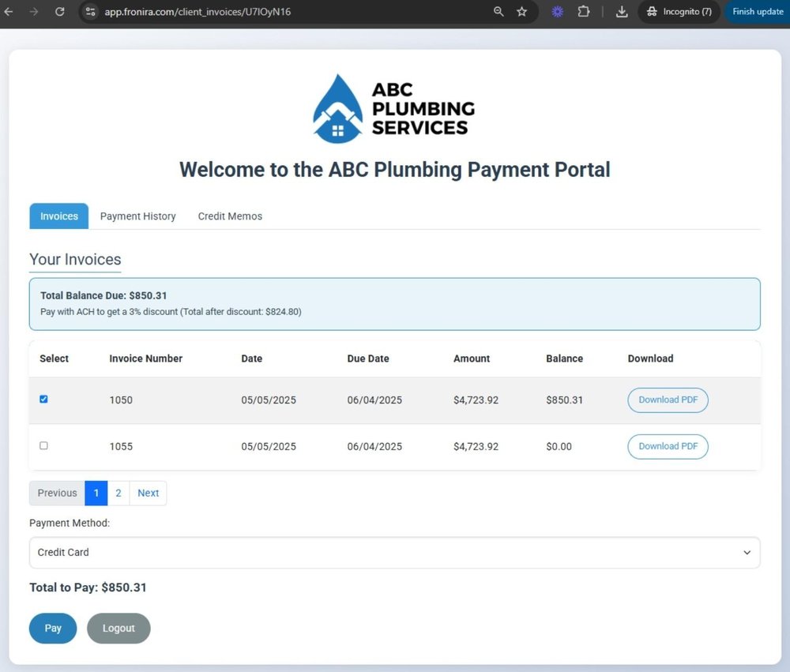Click balance value $0.00

pos(559,446)
